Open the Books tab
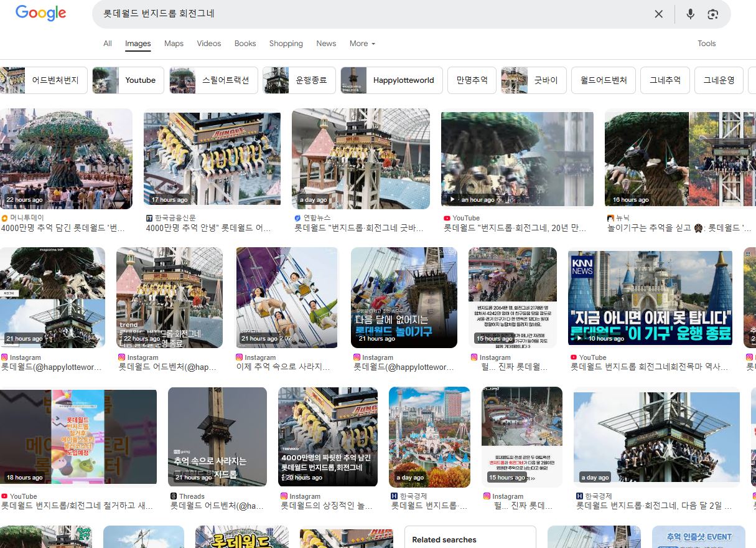The width and height of the screenshot is (756, 548). tap(245, 44)
